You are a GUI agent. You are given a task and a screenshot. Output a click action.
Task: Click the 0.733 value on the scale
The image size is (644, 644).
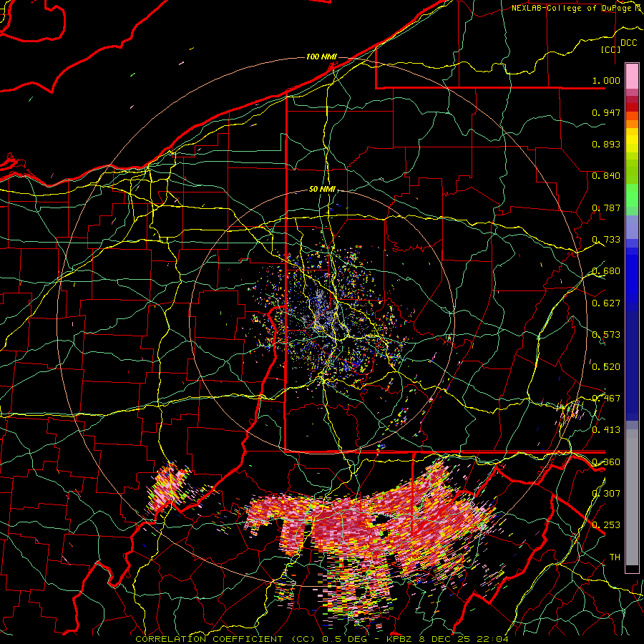click(606, 239)
